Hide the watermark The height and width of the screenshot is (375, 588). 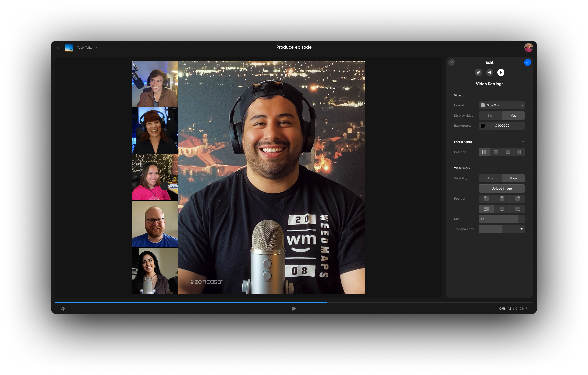(490, 178)
